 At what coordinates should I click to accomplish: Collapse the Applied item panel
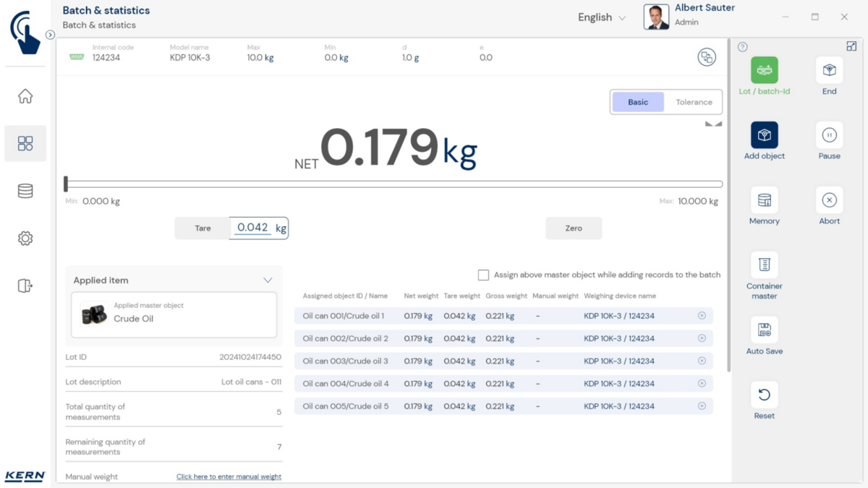pyautogui.click(x=268, y=281)
